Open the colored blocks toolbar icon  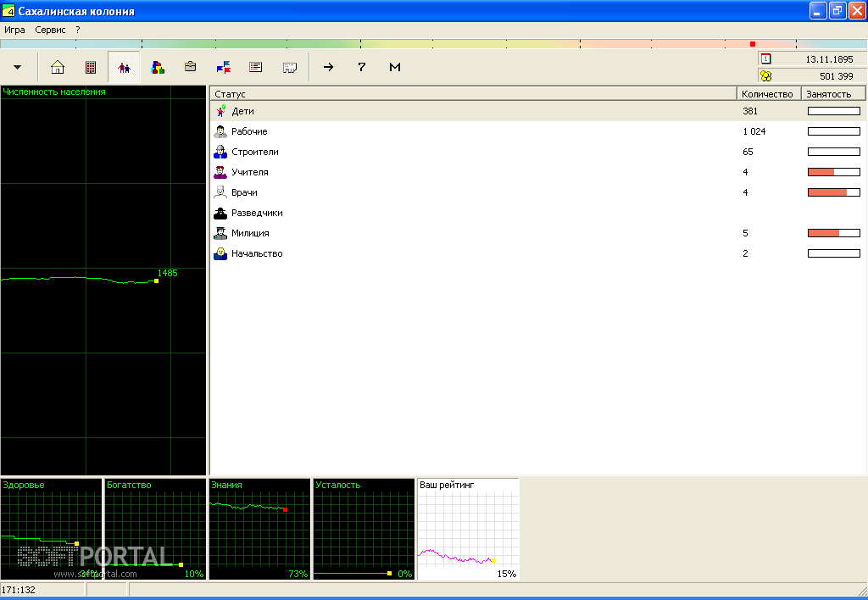coord(157,68)
